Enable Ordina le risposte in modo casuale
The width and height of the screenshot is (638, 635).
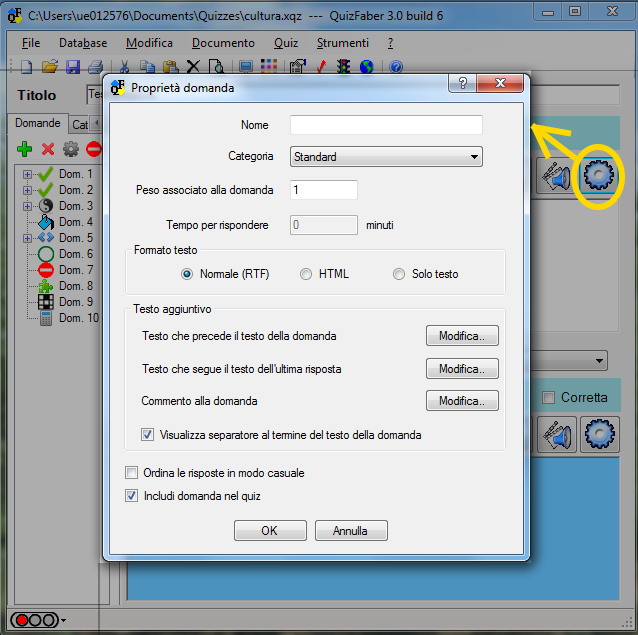132,473
